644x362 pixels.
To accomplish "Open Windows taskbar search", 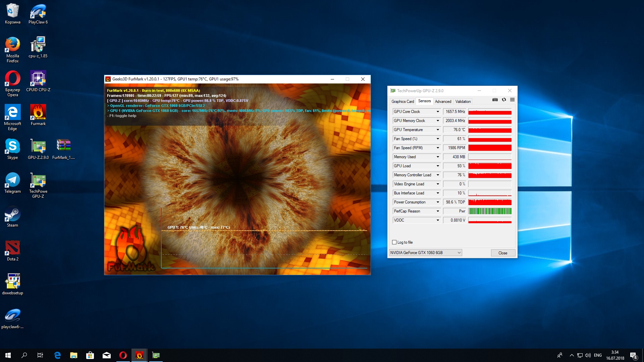I will click(x=24, y=355).
